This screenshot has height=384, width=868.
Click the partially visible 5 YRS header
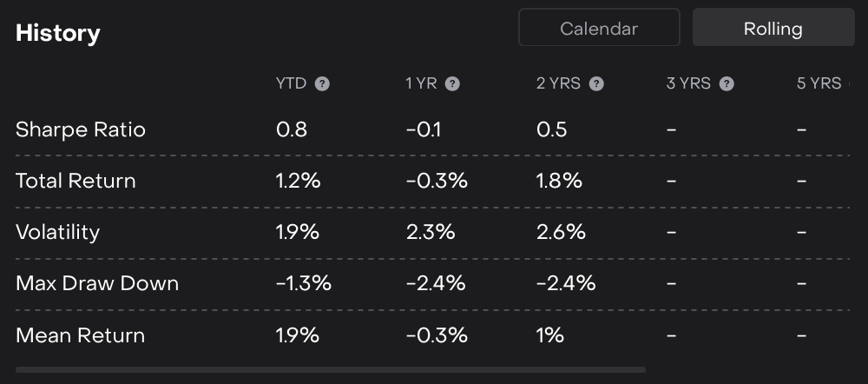819,84
